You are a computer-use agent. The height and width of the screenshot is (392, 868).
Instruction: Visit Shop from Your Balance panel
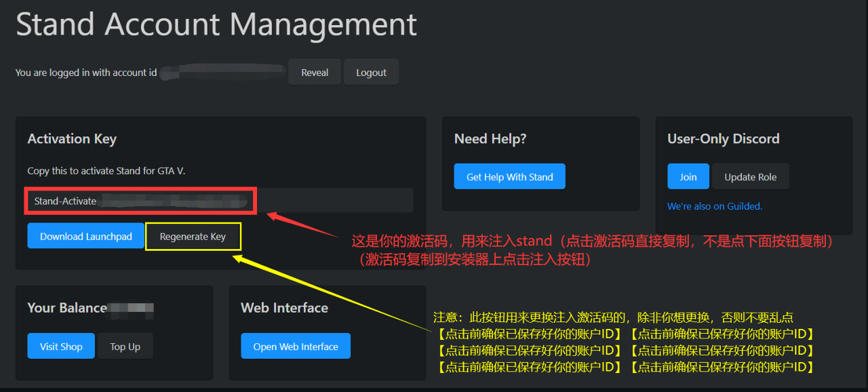point(61,347)
